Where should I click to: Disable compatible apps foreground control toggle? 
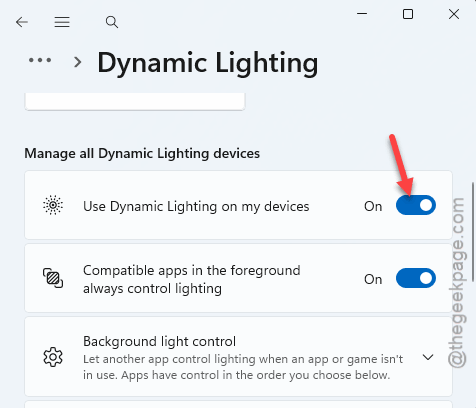tap(416, 278)
